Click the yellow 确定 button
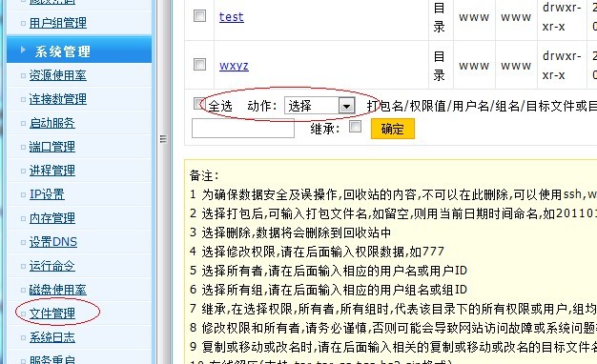Screen dimensions: 597x364 point(393,129)
